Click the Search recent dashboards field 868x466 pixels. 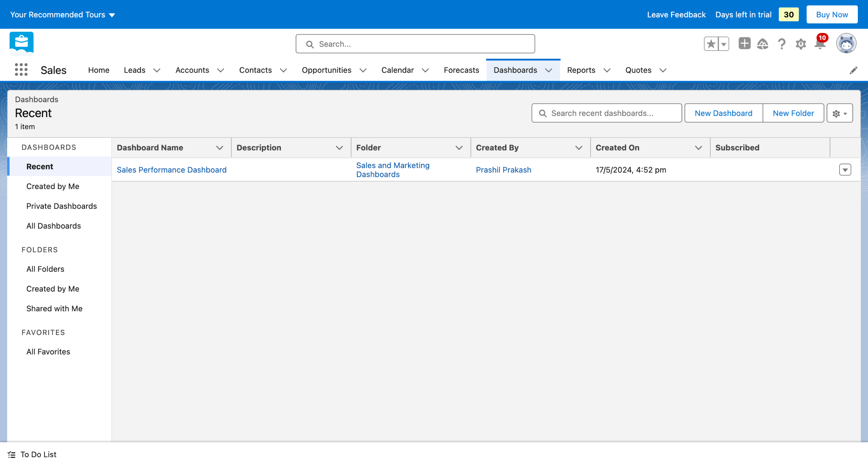607,113
